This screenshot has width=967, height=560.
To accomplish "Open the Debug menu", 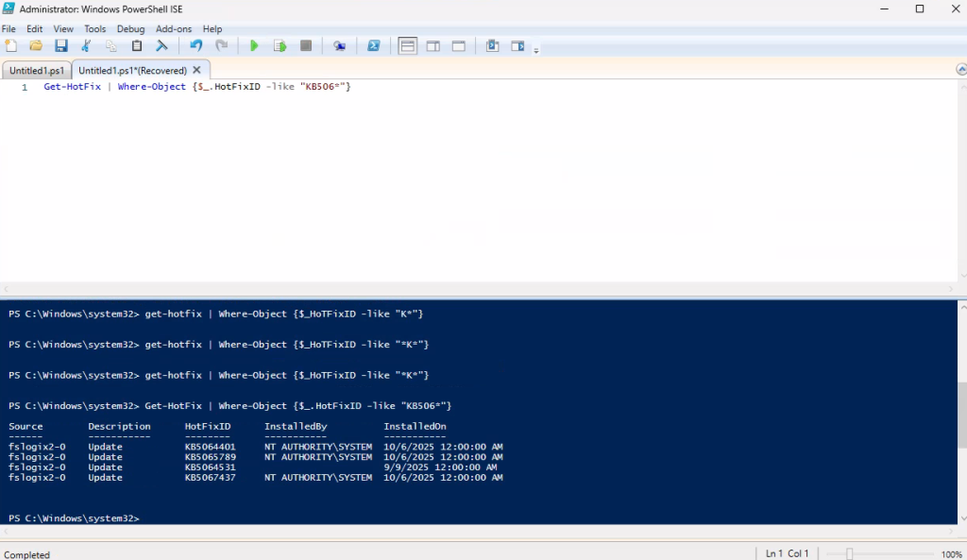I will click(130, 29).
